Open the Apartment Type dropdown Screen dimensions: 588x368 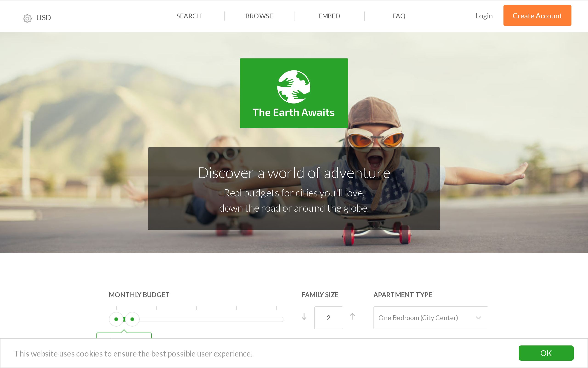(x=431, y=318)
